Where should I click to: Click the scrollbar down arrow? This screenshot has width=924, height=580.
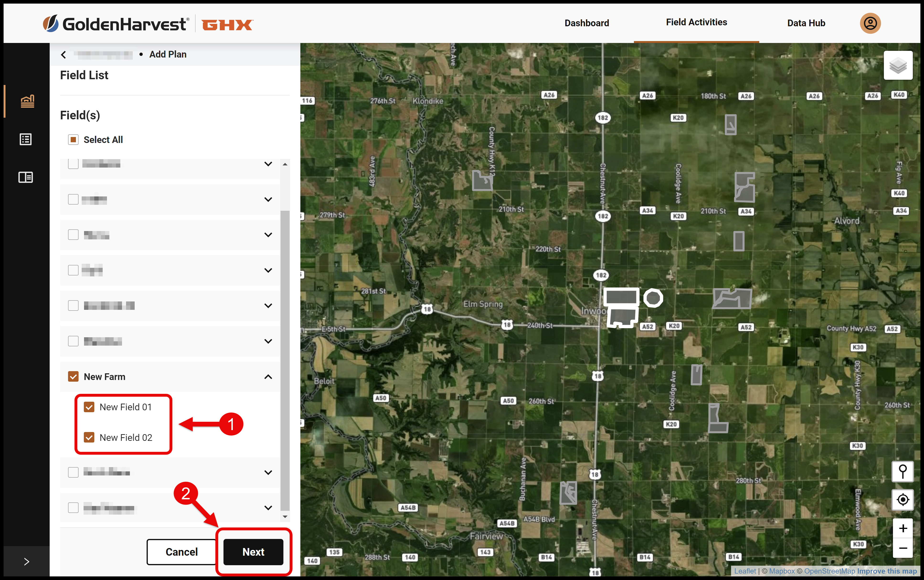(285, 517)
